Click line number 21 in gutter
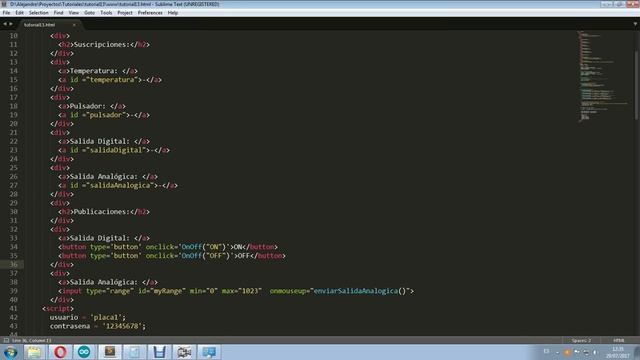Viewport: 640px width, 360px height. [x=13, y=133]
